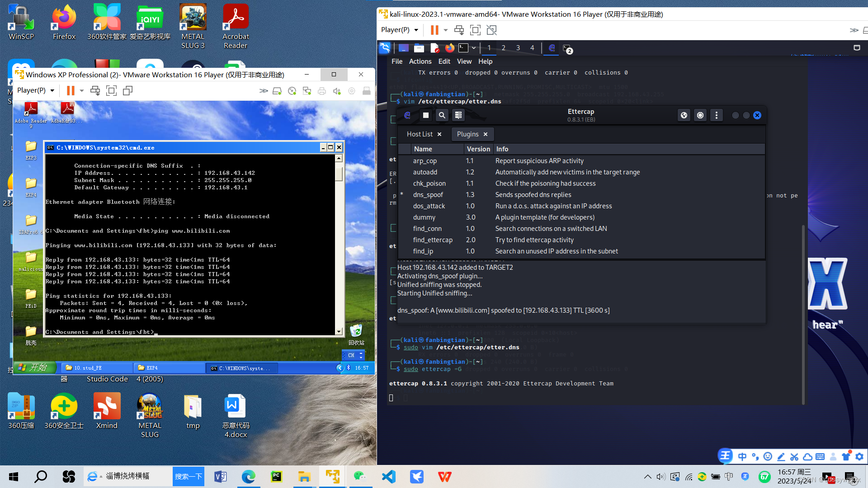Screen dimensions: 868x488
Task: Toggle punctuation mode in IME toolbar
Action: point(755,456)
